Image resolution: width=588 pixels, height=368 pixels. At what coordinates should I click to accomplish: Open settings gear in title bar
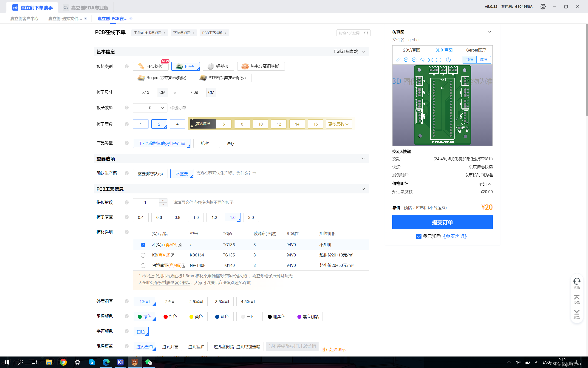click(543, 7)
